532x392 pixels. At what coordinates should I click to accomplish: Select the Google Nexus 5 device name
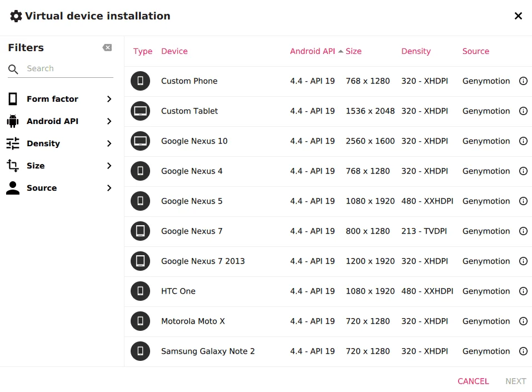tap(192, 201)
